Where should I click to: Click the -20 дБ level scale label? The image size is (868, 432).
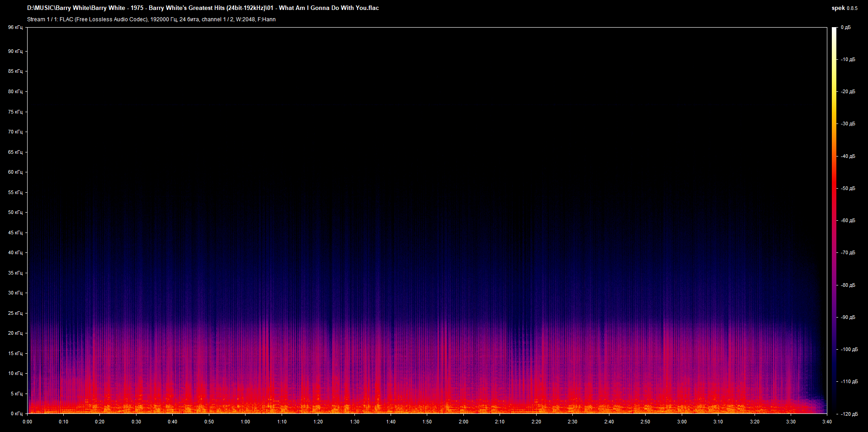coord(848,91)
